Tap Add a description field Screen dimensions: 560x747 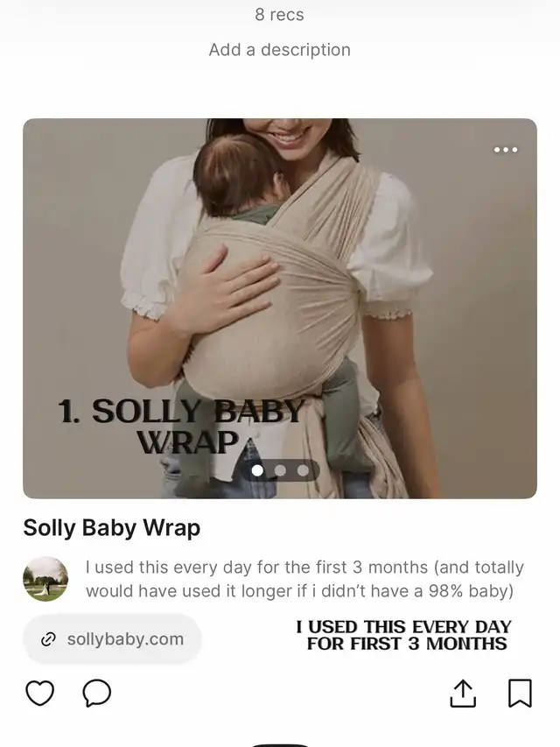click(280, 50)
